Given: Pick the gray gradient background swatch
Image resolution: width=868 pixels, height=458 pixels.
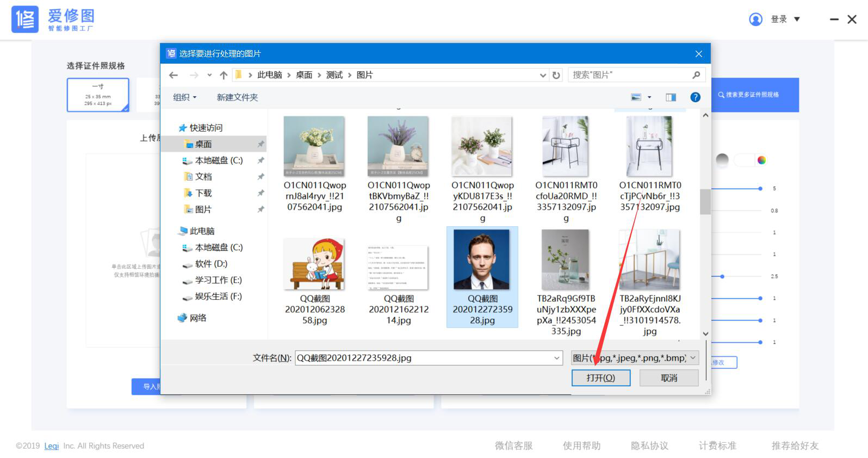Looking at the screenshot, I should click(x=722, y=160).
